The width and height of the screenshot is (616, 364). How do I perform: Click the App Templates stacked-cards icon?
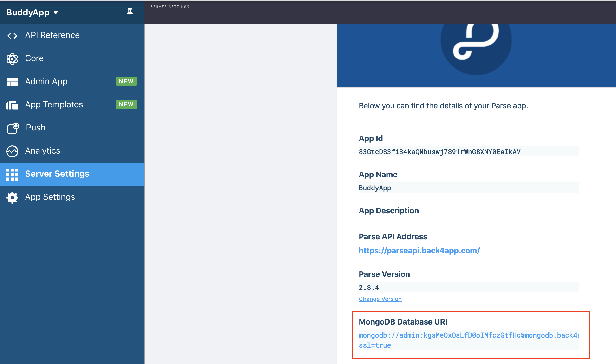click(x=12, y=105)
